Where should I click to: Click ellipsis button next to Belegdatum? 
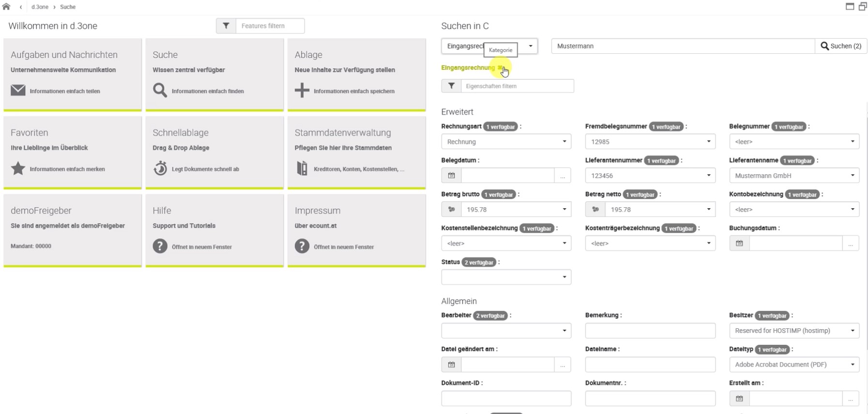(563, 175)
